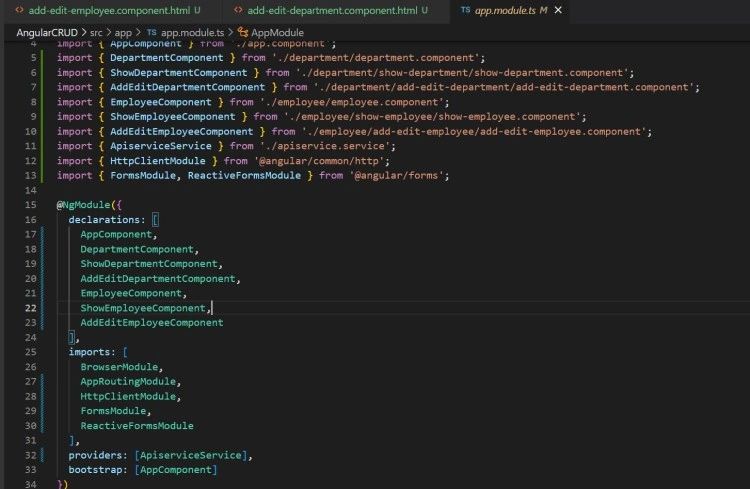Click HttpClientModule in import line 12
This screenshot has height=489, width=750.
(158, 161)
